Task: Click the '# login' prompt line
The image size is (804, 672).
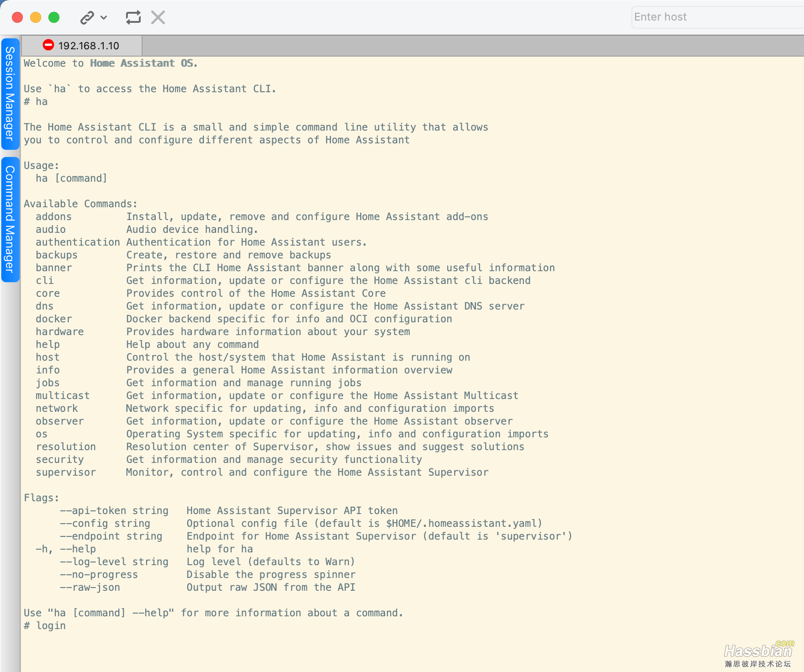Action: click(45, 626)
